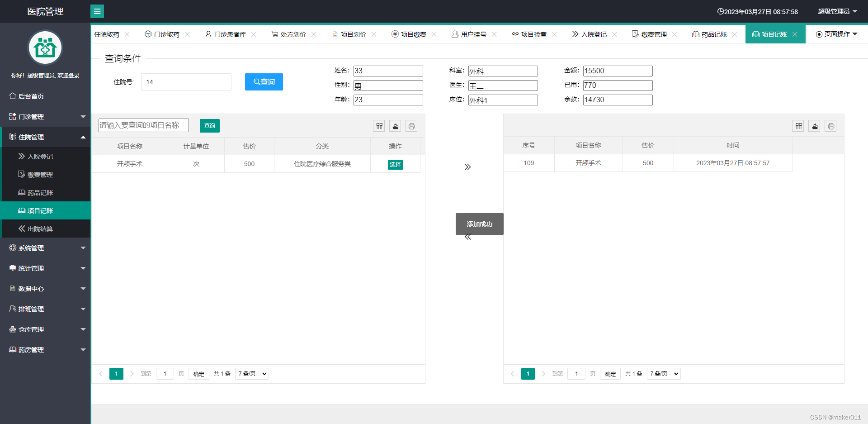Expand the 排班管理 sidebar menu
This screenshot has height=424, width=868.
tap(45, 309)
